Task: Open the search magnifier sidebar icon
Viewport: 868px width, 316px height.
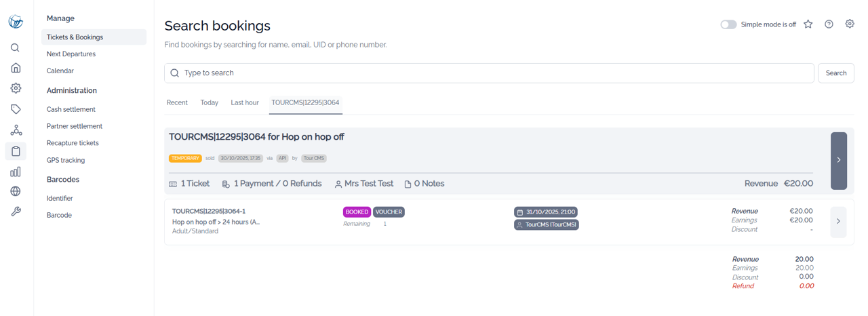Action: (15, 48)
